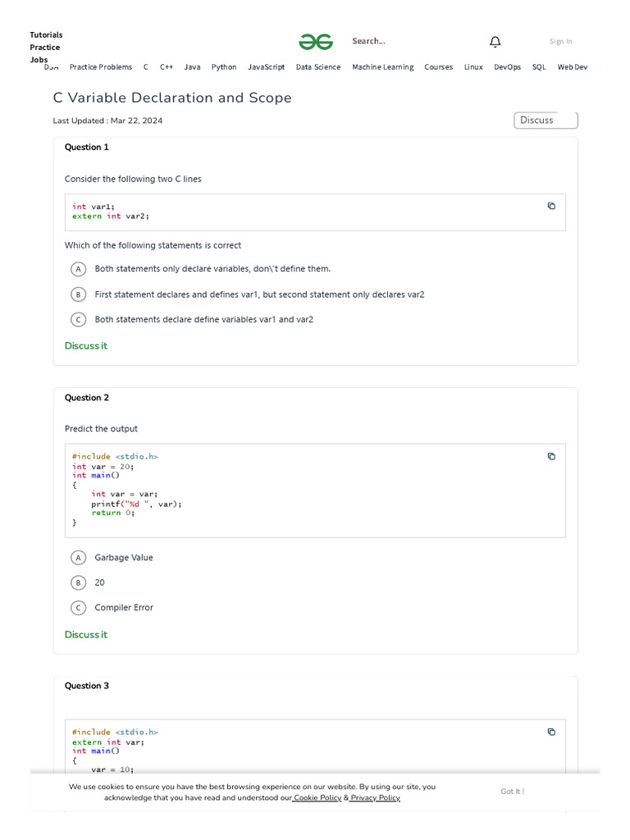Open the Python tab in navigation
Viewport: 630px width, 840px height.
[224, 67]
